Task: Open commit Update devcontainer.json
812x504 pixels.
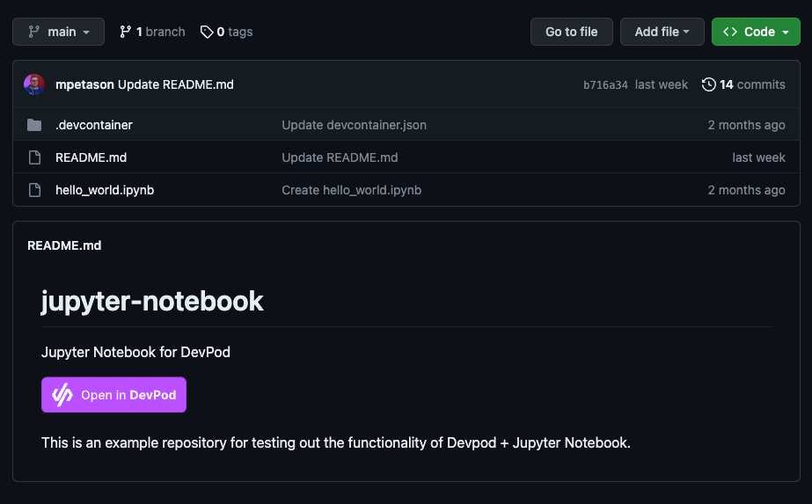Action: click(x=355, y=125)
